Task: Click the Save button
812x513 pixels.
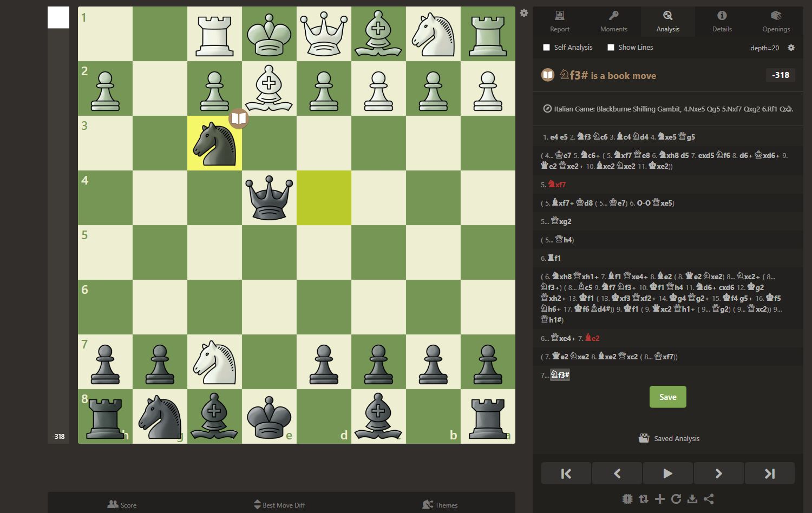Action: click(667, 397)
